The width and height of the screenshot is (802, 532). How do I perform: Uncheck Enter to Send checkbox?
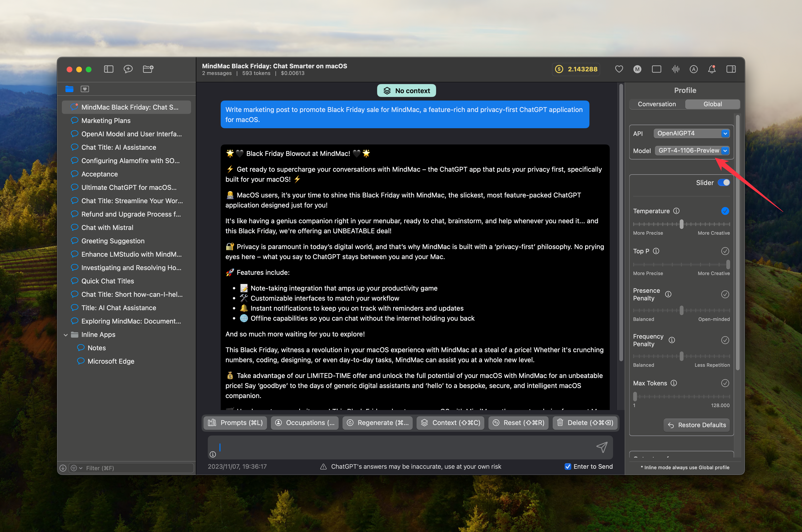point(567,467)
